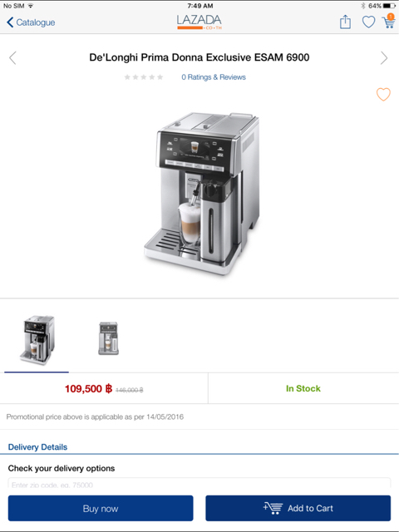Tap the main coffee machine image
399x532 pixels.
pos(201,194)
